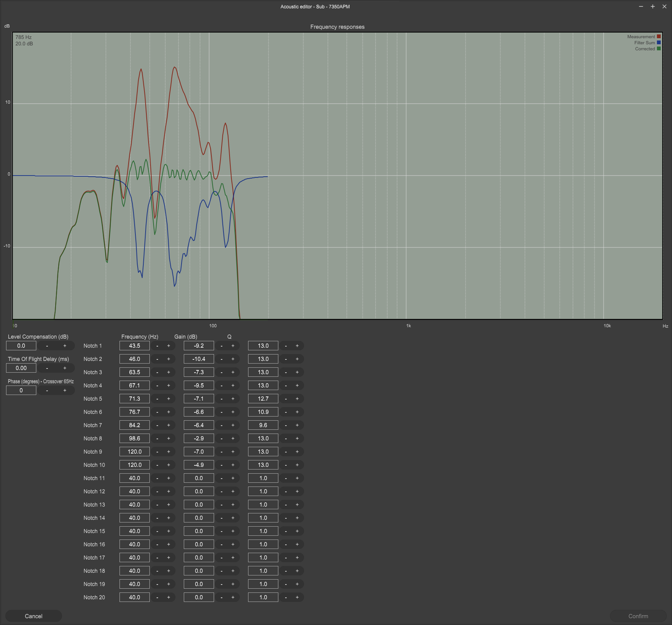Increase Notch 11 gain with plus
Screen dimensions: 672x625
[233, 478]
